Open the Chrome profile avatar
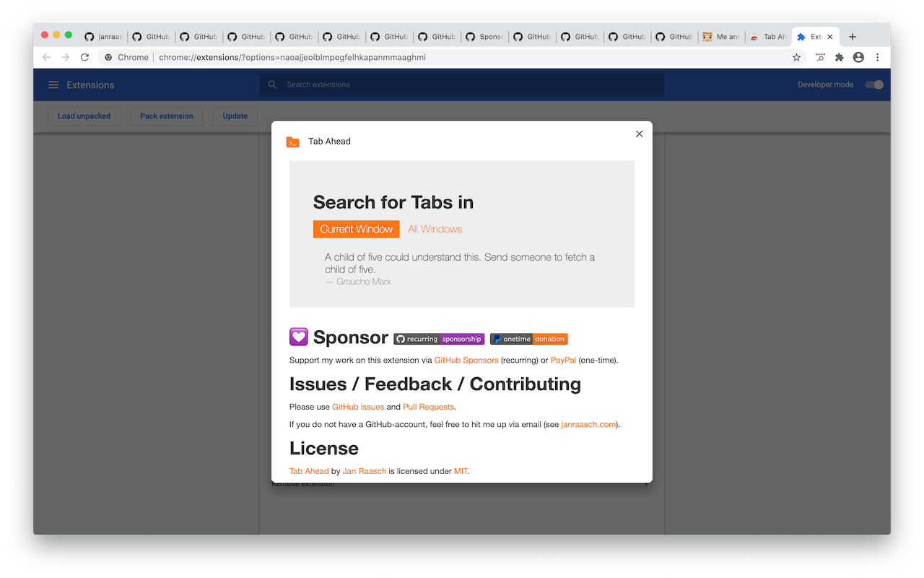 pos(858,57)
